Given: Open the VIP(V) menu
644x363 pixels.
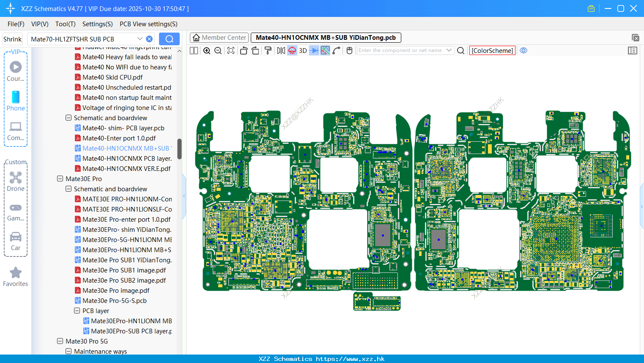Looking at the screenshot, I should 40,24.
